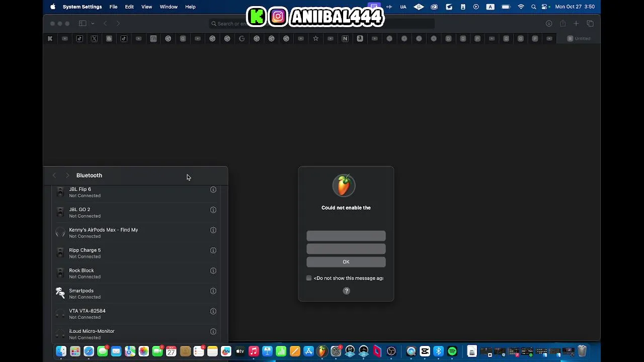Select iLoud Micro-Monitor device row
This screenshot has width=644, height=362.
click(136, 334)
